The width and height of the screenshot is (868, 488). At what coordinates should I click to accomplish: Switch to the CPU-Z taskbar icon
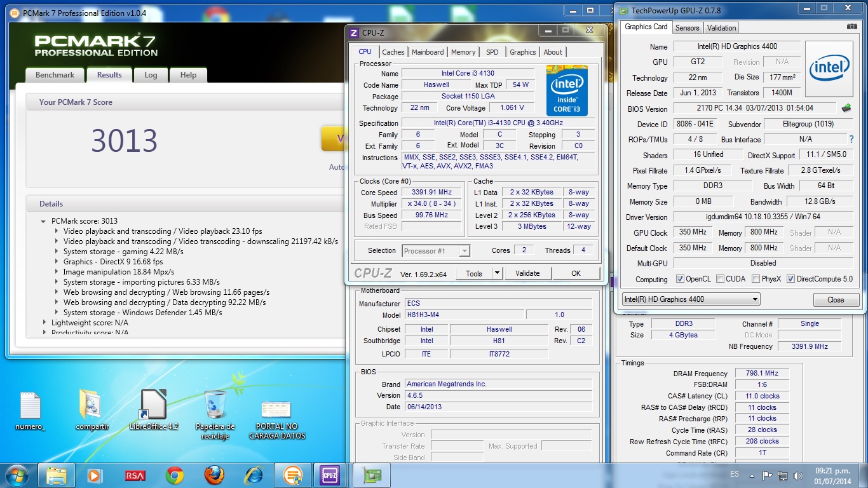click(330, 475)
